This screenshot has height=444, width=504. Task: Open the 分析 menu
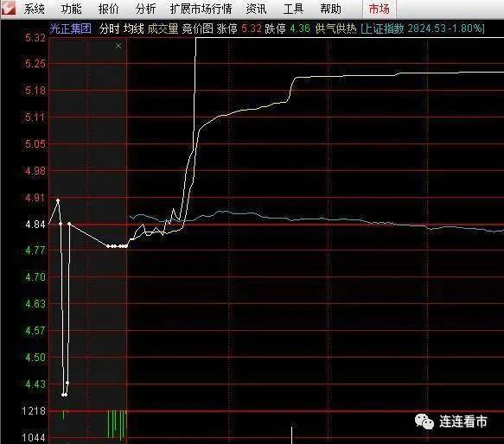click(145, 9)
